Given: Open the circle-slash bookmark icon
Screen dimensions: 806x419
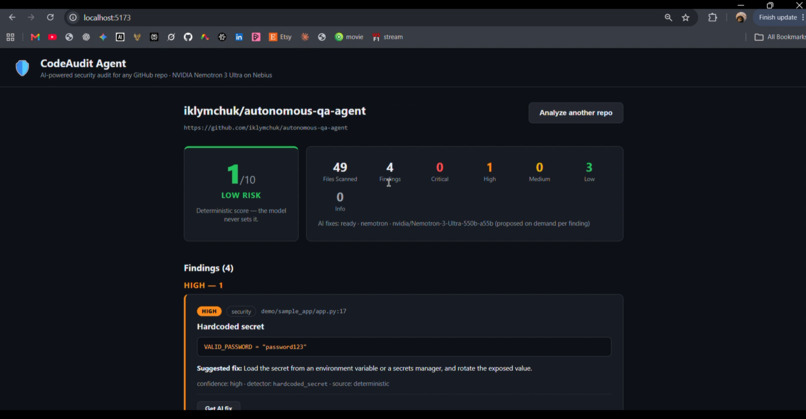Looking at the screenshot, I should coord(171,37).
